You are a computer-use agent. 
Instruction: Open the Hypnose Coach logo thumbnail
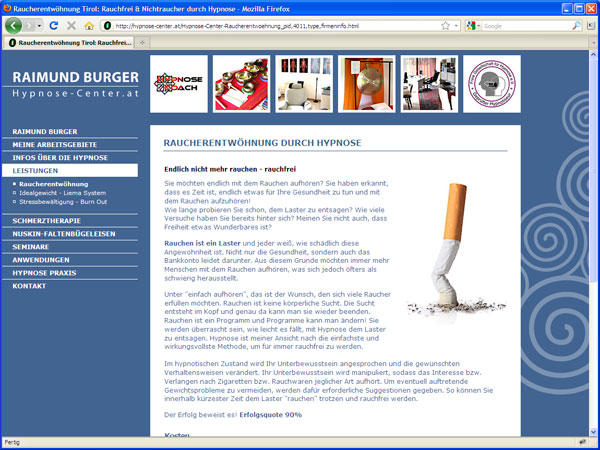tap(179, 84)
